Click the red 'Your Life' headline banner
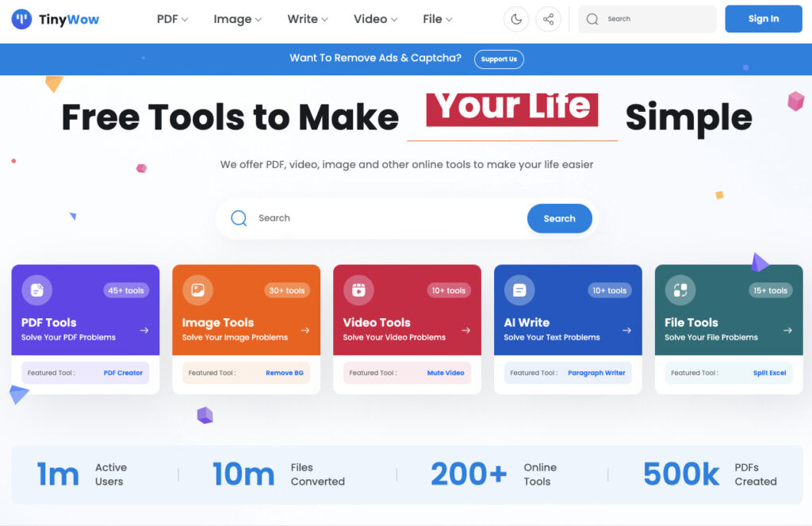Image resolution: width=812 pixels, height=526 pixels. [x=512, y=109]
